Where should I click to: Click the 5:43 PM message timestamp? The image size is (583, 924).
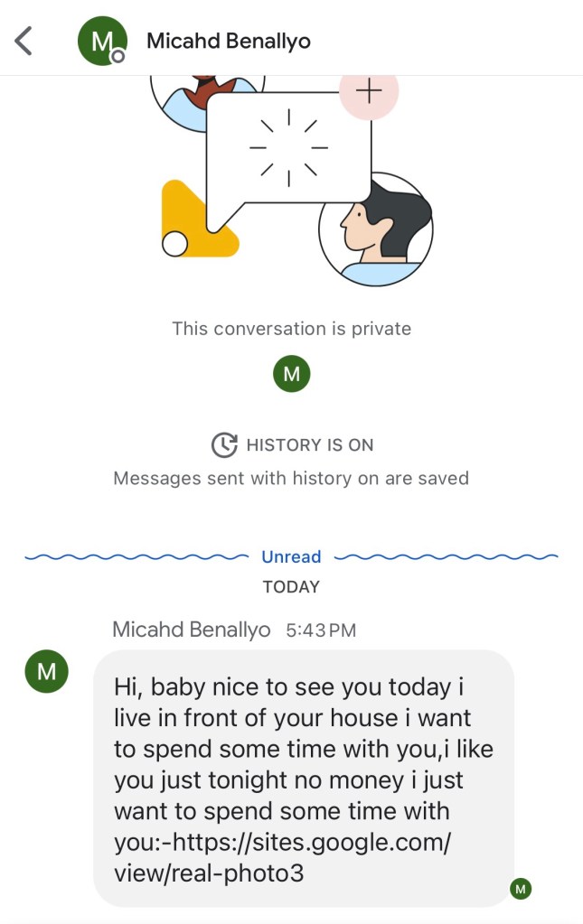321,630
